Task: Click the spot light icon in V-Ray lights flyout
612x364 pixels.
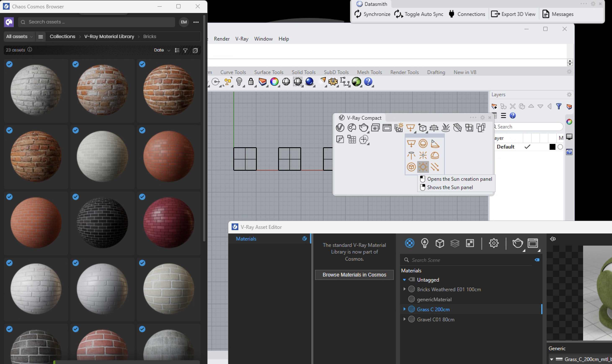Action: tap(435, 144)
